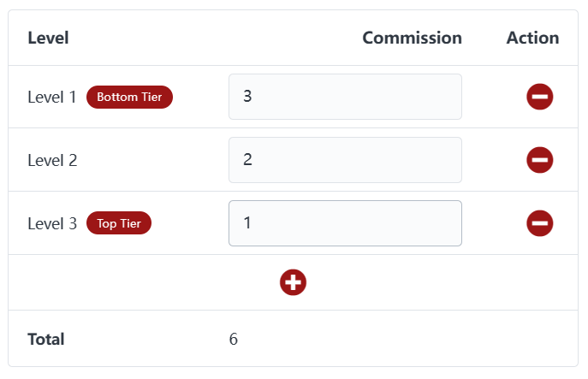The width and height of the screenshot is (588, 379).
Task: Click the Commission column header
Action: tap(412, 38)
